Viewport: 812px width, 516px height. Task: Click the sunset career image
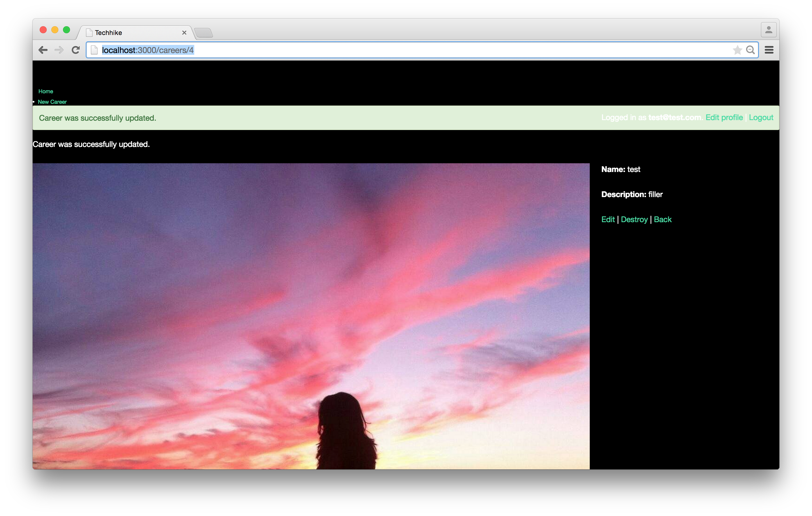pos(311,316)
